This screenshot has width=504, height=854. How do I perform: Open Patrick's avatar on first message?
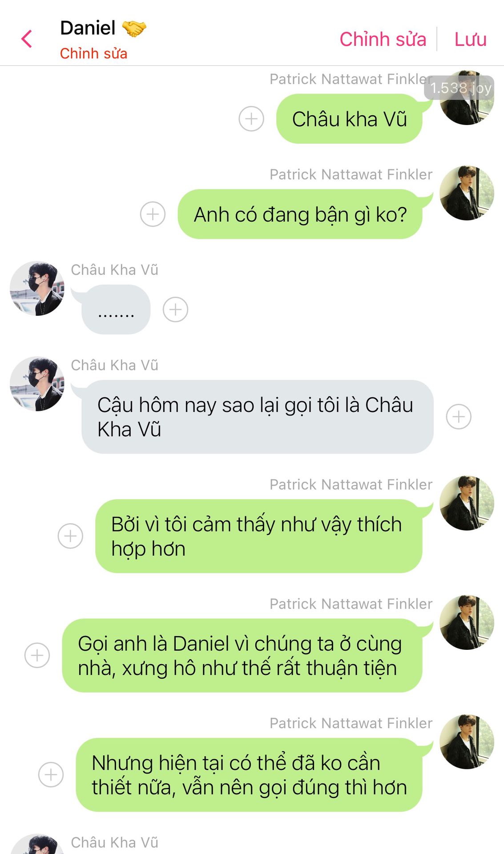(x=467, y=97)
